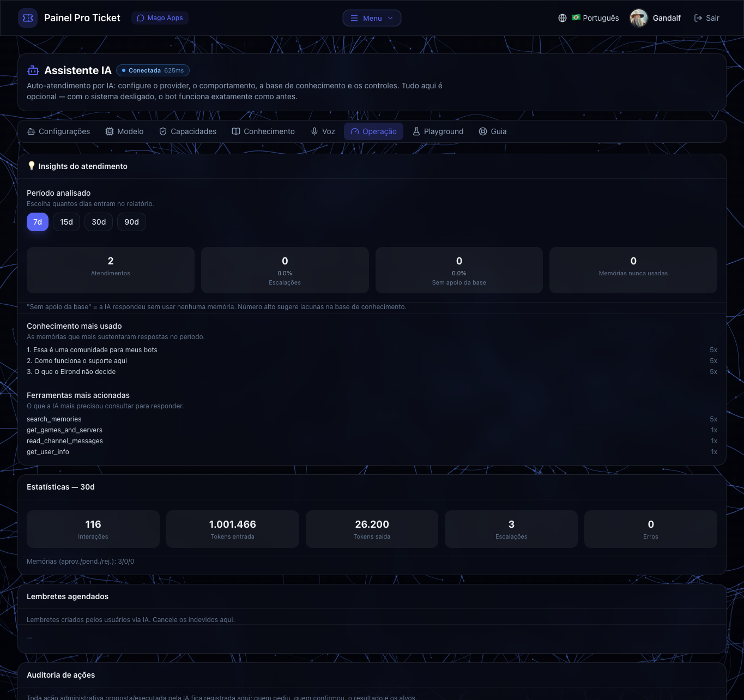Screen dimensions: 744x700
Task: Click the Guia lifebuoy icon
Action: click(x=483, y=131)
